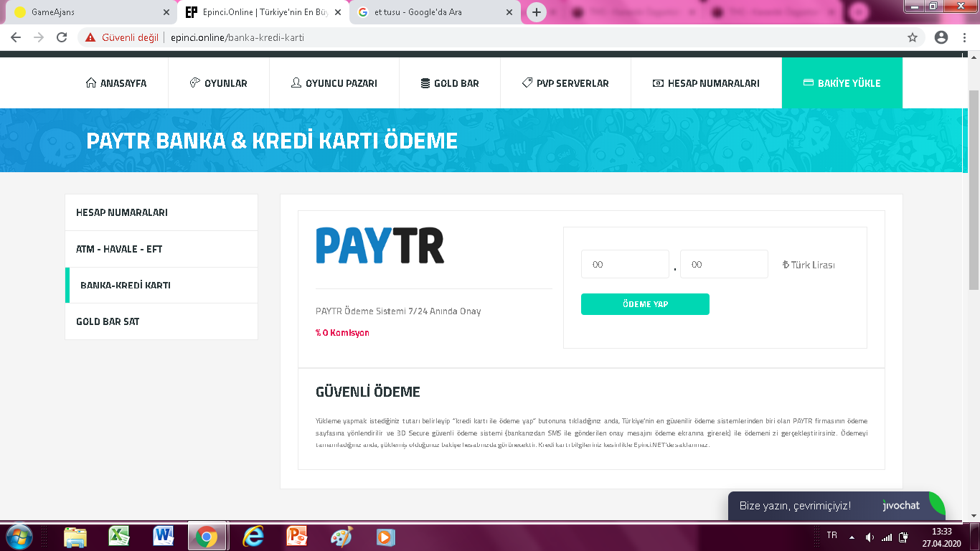
Task: Click the coin stack icon next to GOLD BAR
Action: tap(425, 83)
